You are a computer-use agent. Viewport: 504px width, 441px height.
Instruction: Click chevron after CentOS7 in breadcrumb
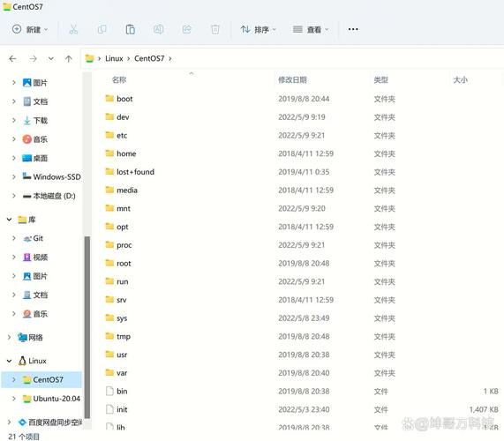click(170, 58)
